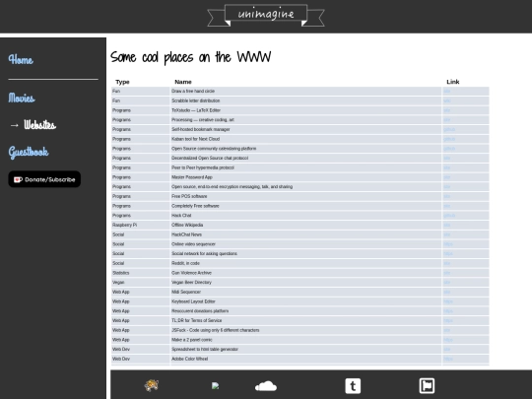Open the Offline Wikipedia link
This screenshot has height=399, width=532.
[x=446, y=225]
